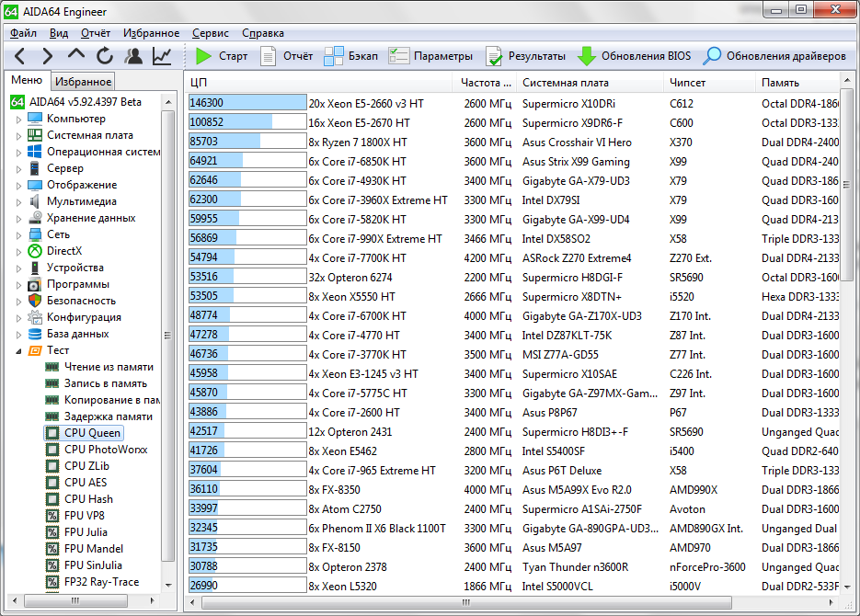This screenshot has width=860, height=616.
Task: Click the 146300 score bar
Action: point(247,103)
